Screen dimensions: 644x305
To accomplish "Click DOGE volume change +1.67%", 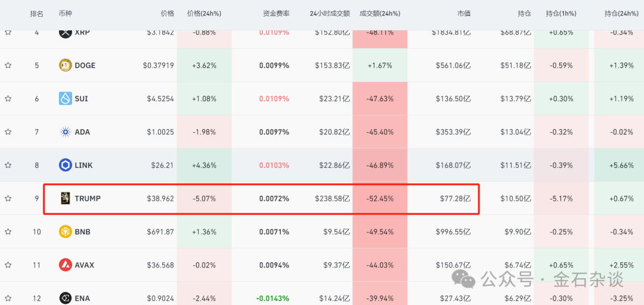I will [x=380, y=66].
